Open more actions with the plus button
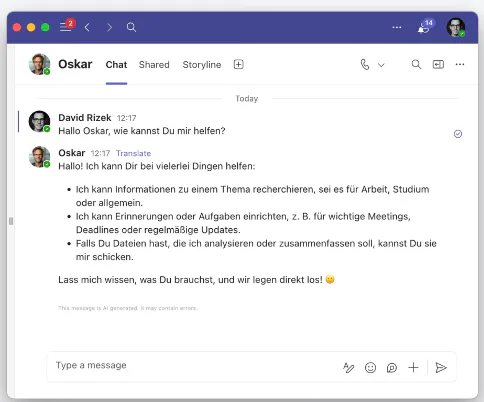Screen dimensions: 484x402 click(x=413, y=367)
